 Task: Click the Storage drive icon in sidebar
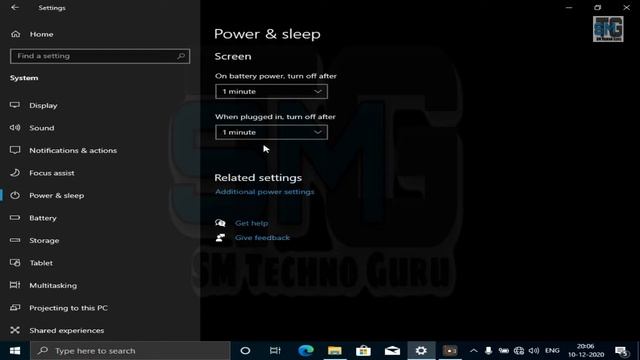point(15,240)
